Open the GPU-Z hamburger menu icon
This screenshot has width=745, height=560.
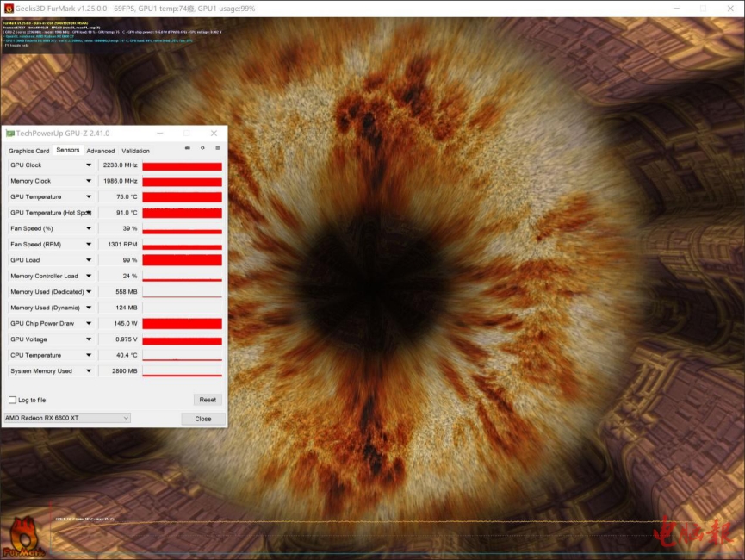[217, 148]
